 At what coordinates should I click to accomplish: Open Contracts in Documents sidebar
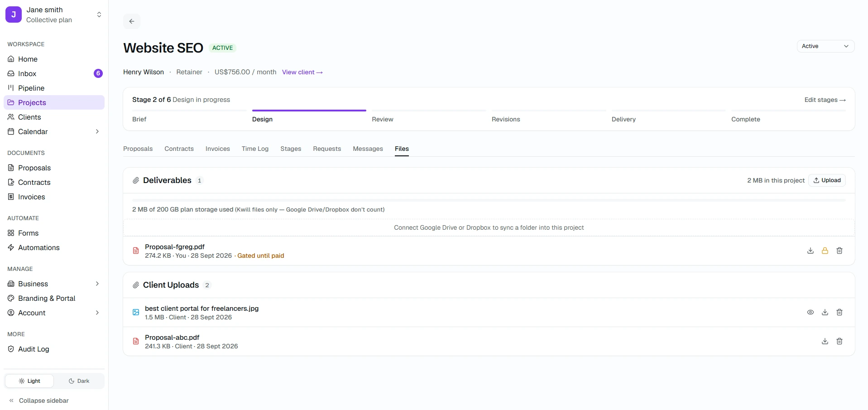54,182
